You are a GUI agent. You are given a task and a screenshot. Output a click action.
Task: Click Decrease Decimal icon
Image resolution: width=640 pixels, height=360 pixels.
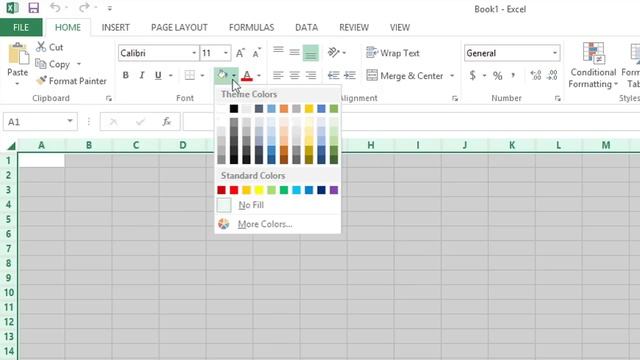[552, 75]
